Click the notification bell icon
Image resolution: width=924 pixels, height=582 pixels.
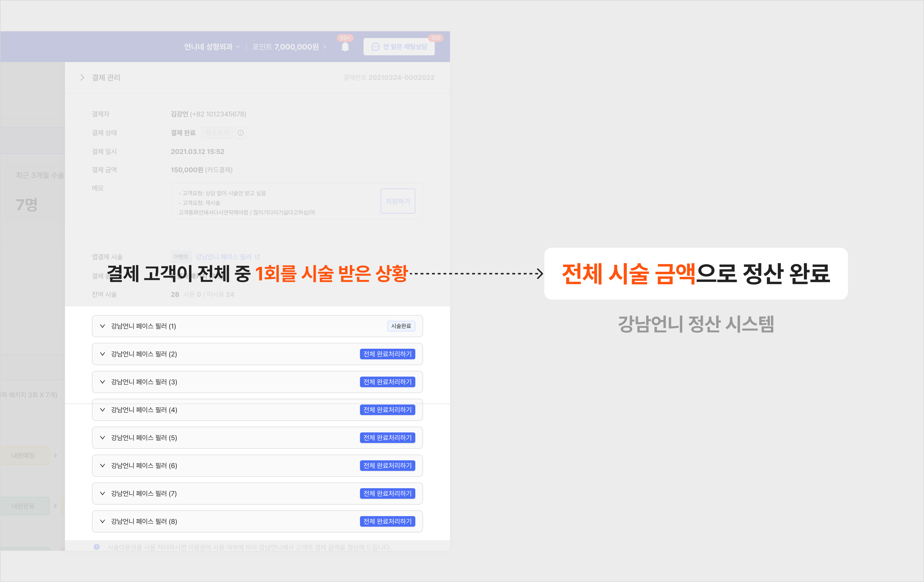(345, 47)
